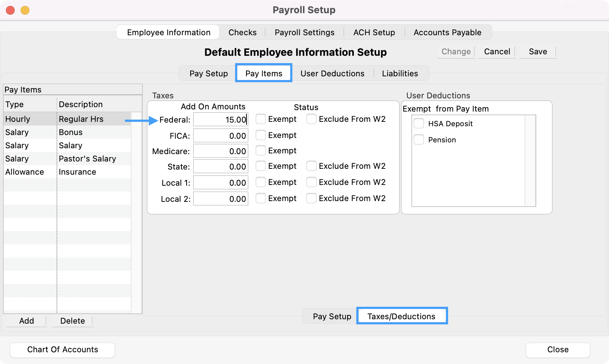Open the Liabilities sub-tab
This screenshot has height=364, width=609.
[x=400, y=73]
